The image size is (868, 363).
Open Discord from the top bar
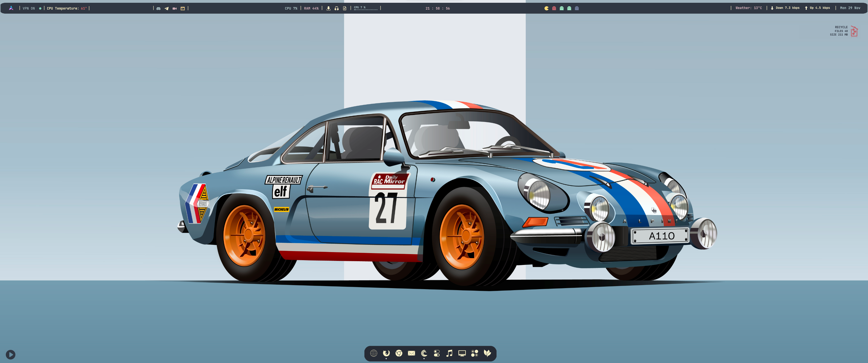point(158,8)
